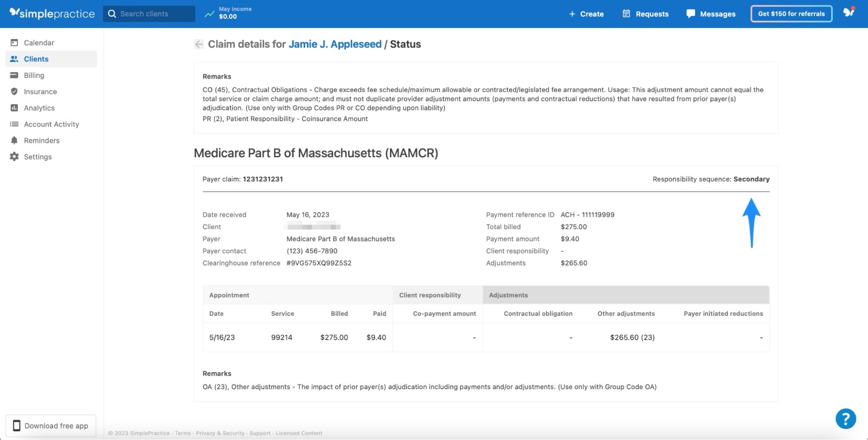Open Jamie J. Appleseed's client profile
The height and width of the screenshot is (440, 868).
[x=335, y=44]
